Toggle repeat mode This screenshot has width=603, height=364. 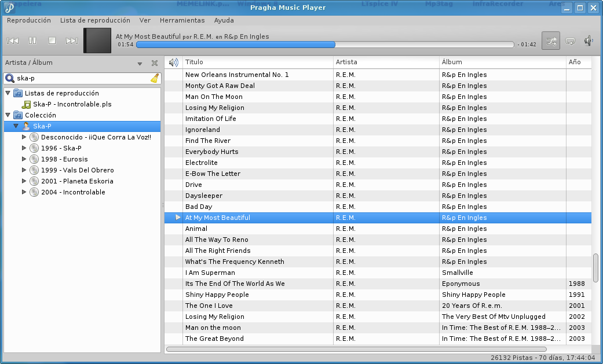[x=570, y=41]
